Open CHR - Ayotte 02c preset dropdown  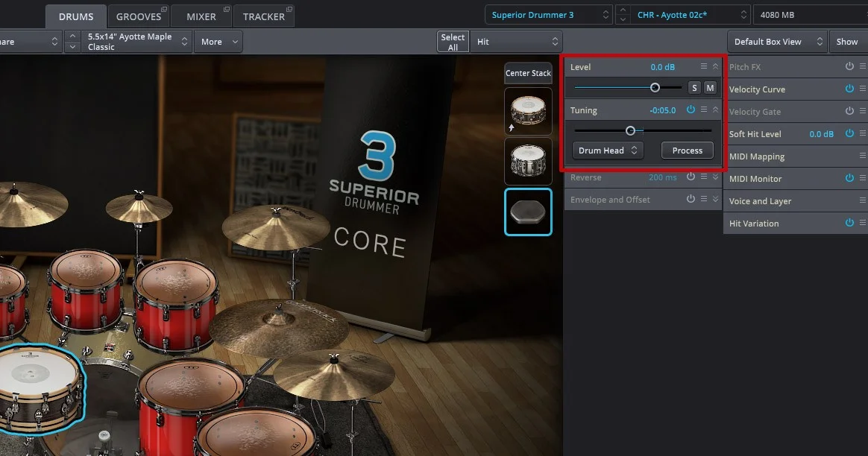click(x=689, y=15)
